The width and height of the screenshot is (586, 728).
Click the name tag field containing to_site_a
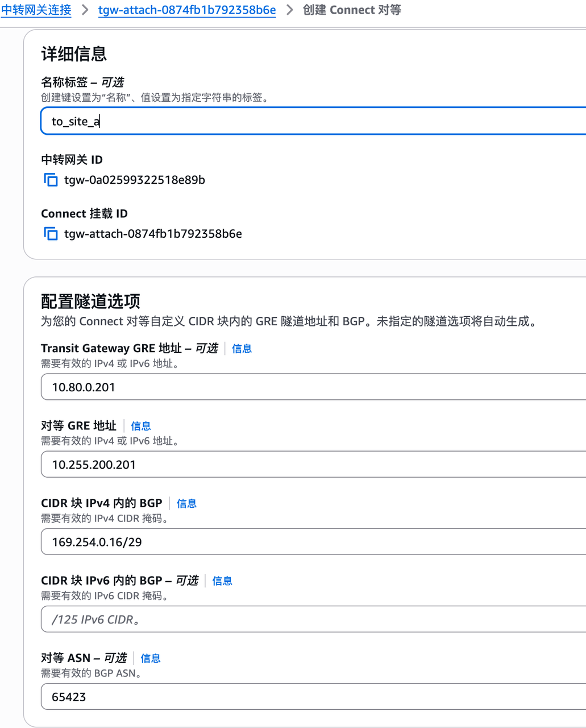(x=227, y=121)
